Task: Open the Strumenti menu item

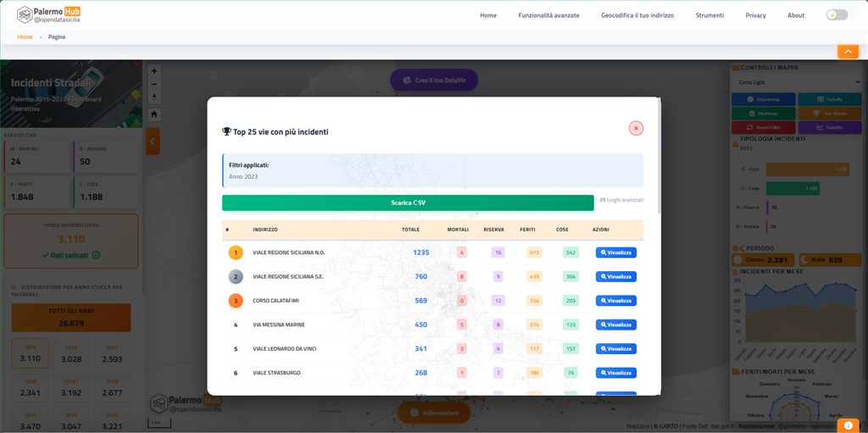Action: [709, 15]
